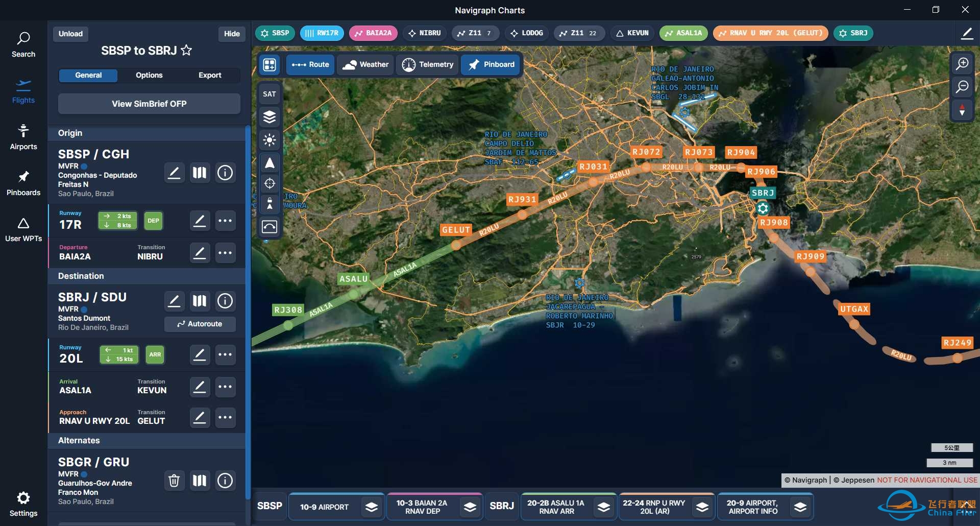
Task: Open the charts icon for SBRJ / SDU
Action: pos(200,301)
